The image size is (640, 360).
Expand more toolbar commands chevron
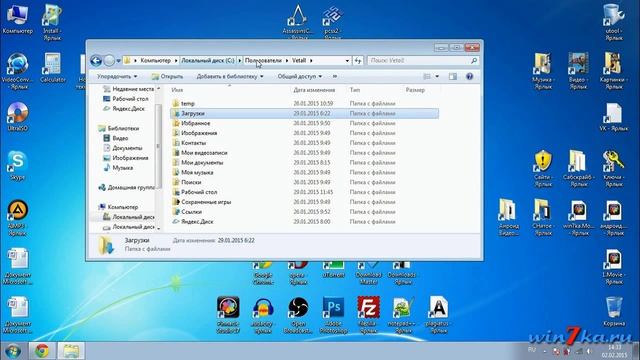335,76
